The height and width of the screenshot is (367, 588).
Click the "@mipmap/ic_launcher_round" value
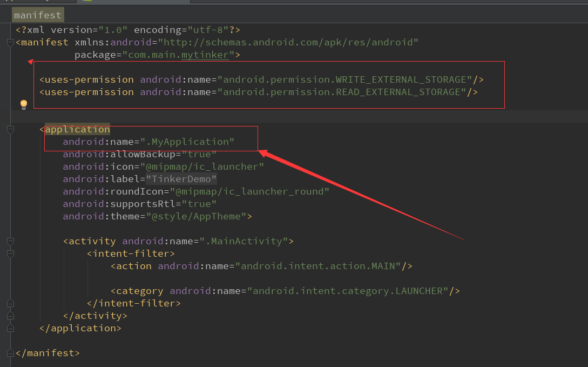[x=249, y=191]
